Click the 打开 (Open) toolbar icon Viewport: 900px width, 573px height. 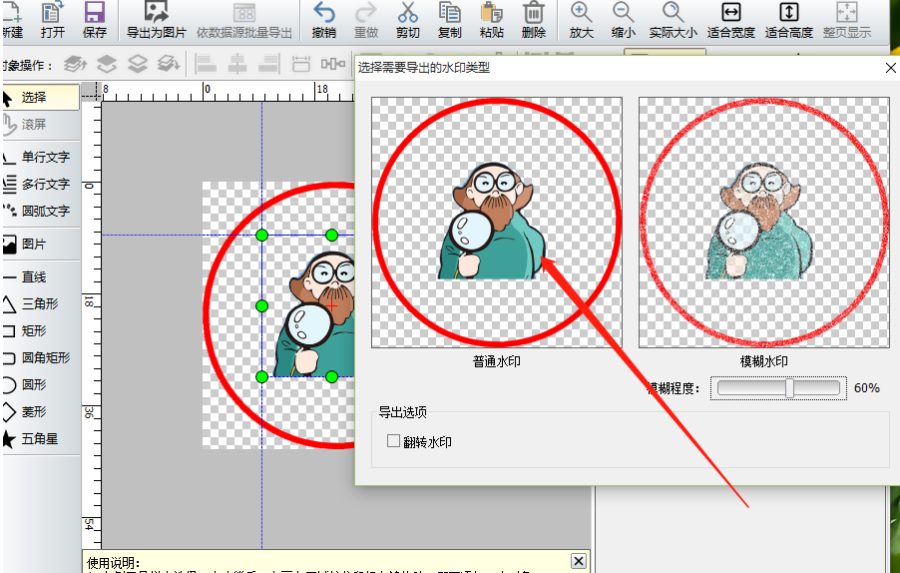(53, 13)
